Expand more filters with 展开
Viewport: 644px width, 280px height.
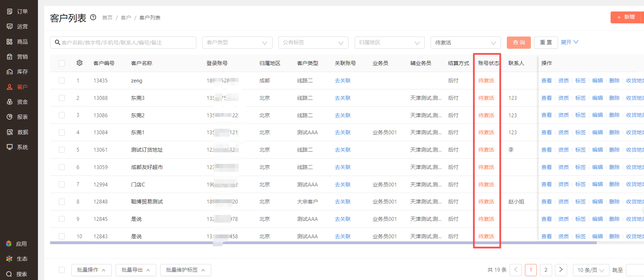(x=570, y=42)
